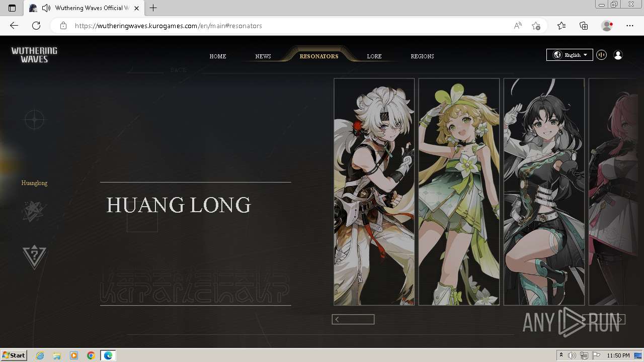This screenshot has width=644, height=362.
Task: Close the Wuthering Waves tab
Action: pyautogui.click(x=137, y=8)
